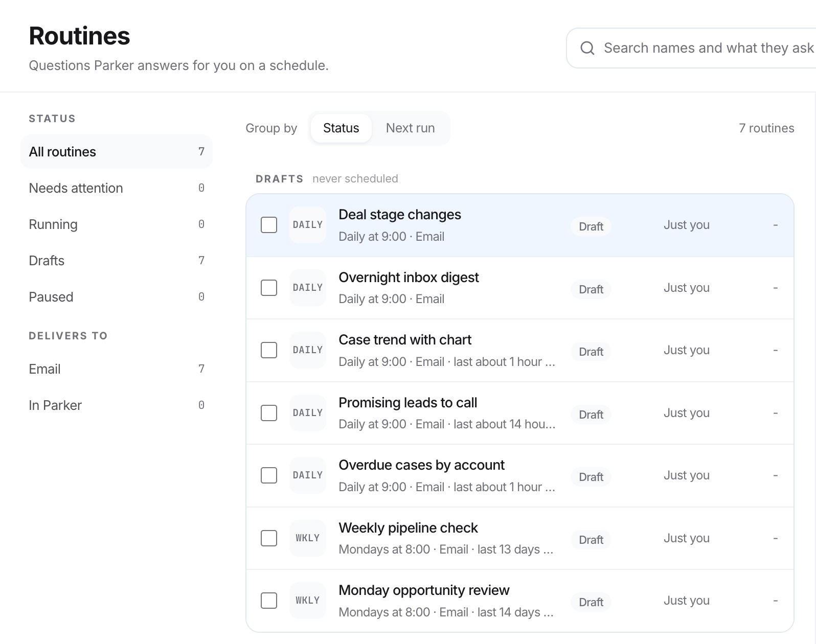Click the Draft badge on Deal stage changes

(591, 226)
